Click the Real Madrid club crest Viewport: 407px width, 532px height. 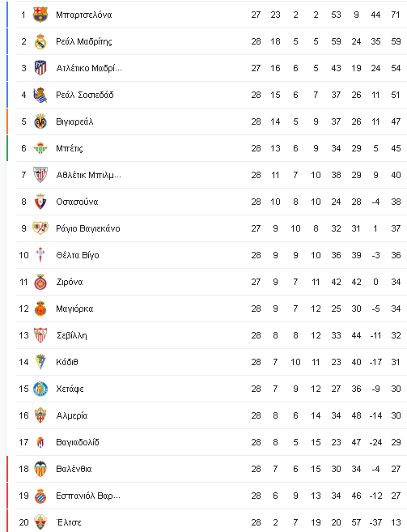[x=40, y=41]
